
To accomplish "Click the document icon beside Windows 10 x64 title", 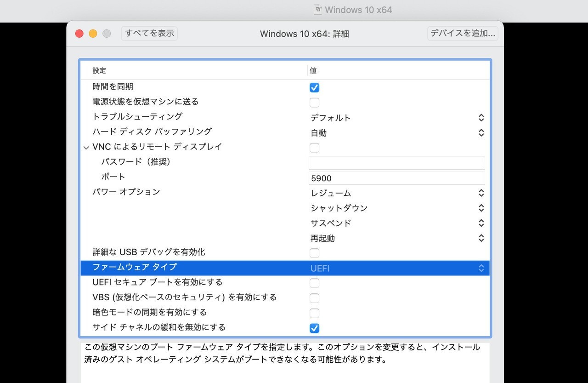I will point(318,10).
